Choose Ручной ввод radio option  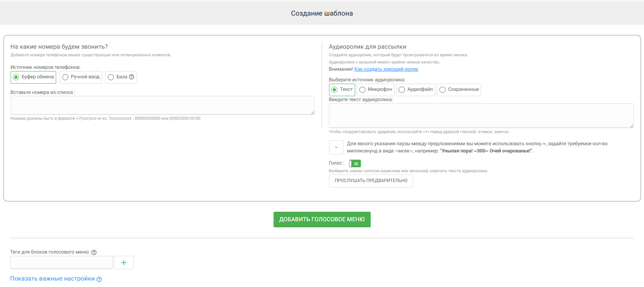(81, 77)
